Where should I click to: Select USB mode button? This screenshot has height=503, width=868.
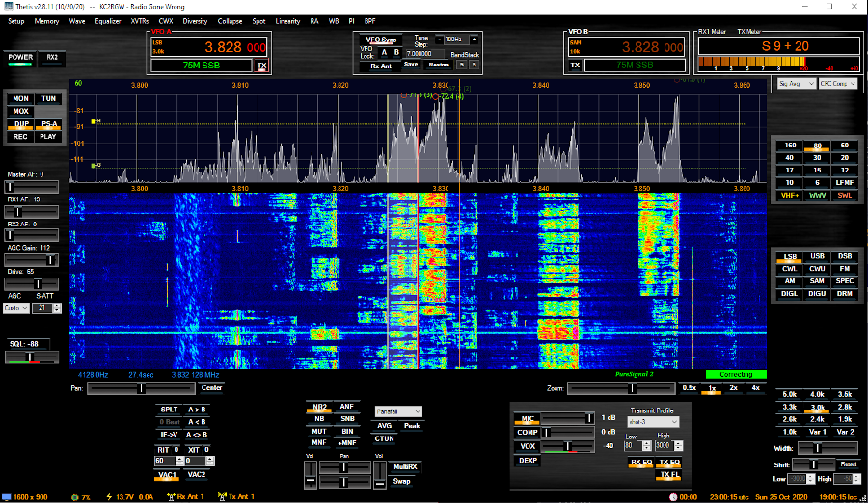click(817, 256)
